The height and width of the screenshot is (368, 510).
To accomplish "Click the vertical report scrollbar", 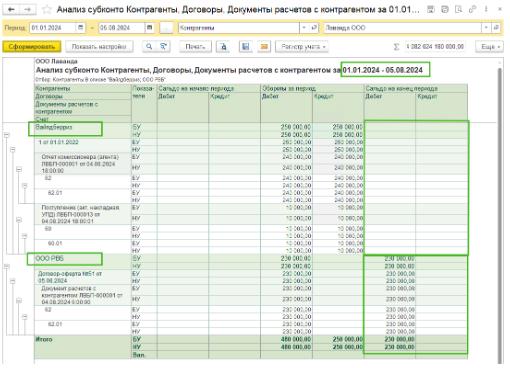I will click(x=500, y=213).
